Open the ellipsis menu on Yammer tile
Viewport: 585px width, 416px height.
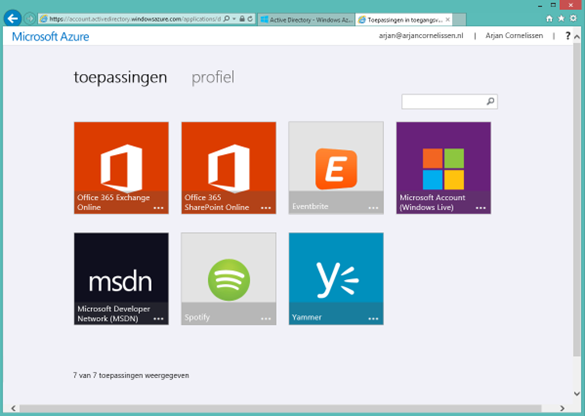point(373,319)
